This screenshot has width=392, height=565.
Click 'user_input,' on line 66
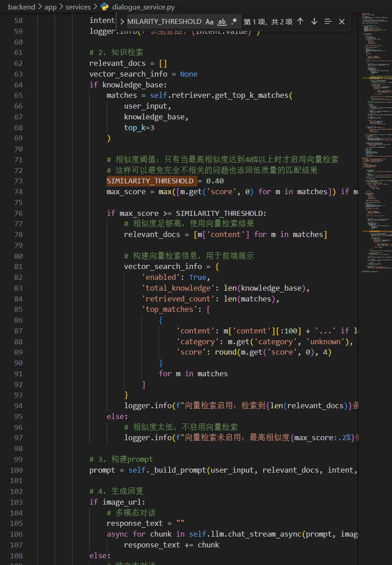coord(148,106)
